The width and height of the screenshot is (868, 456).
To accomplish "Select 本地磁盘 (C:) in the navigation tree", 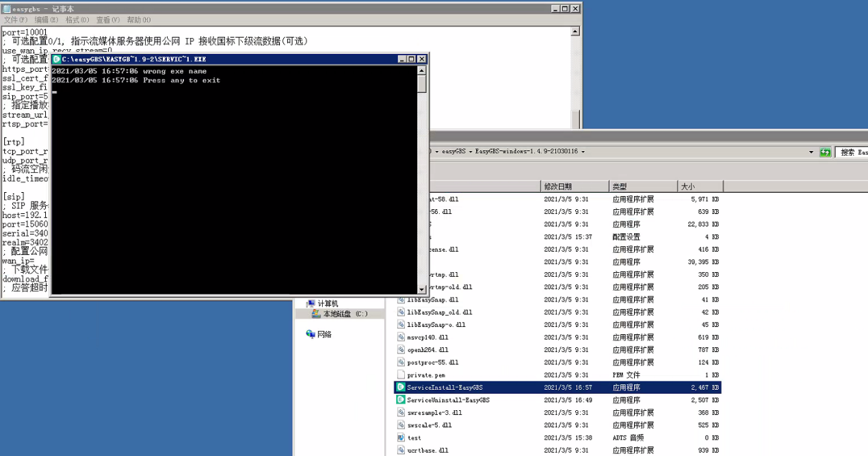I will click(x=345, y=314).
